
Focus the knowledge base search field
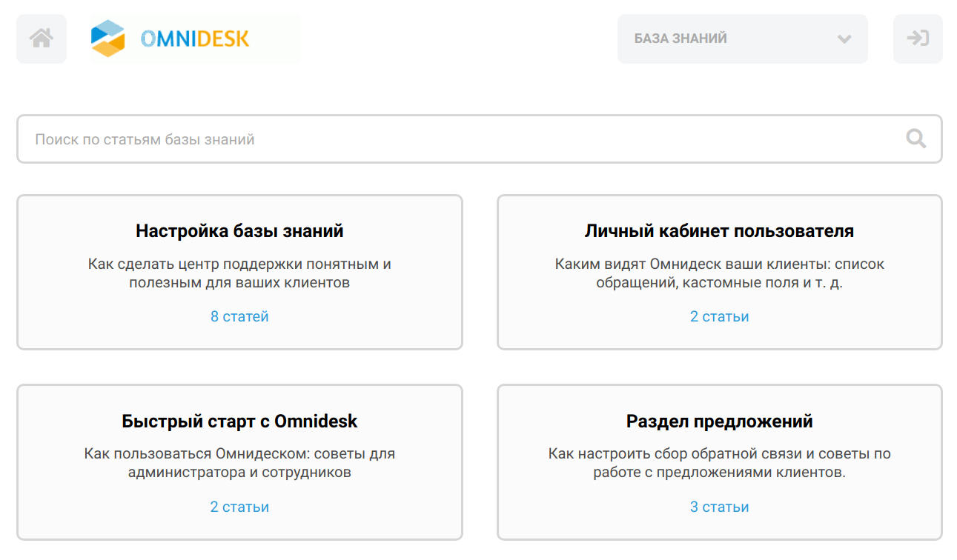pyautogui.click(x=479, y=139)
